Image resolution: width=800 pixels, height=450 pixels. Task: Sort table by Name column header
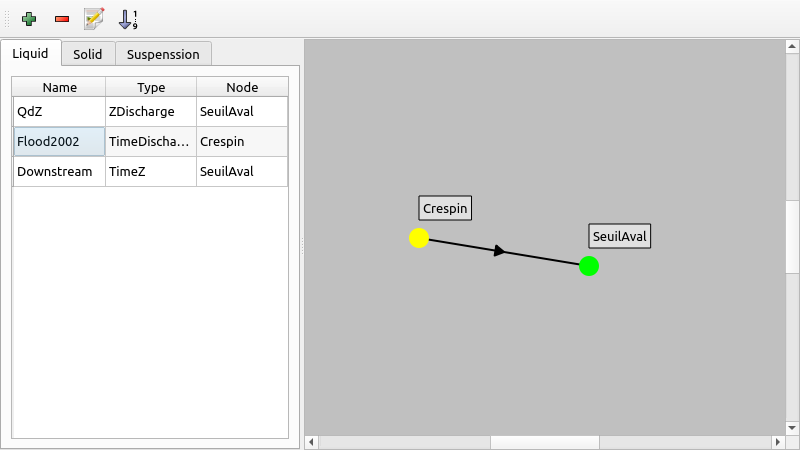[59, 87]
